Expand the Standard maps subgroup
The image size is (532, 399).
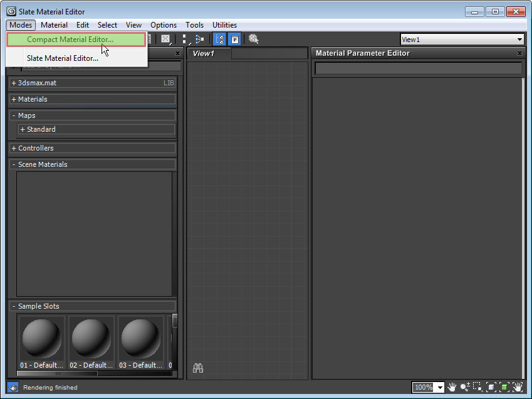[x=23, y=129]
